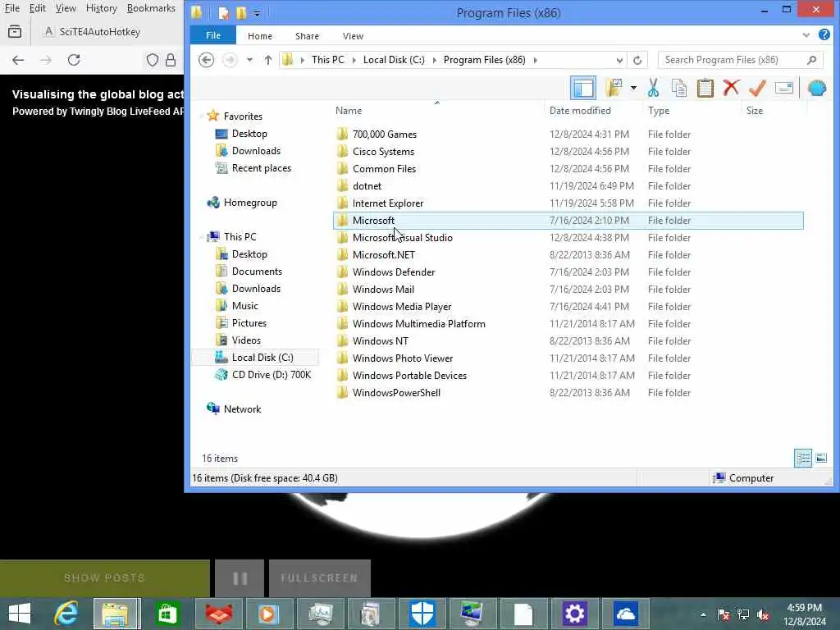
Task: Open Windows Store from taskbar
Action: pos(167,614)
